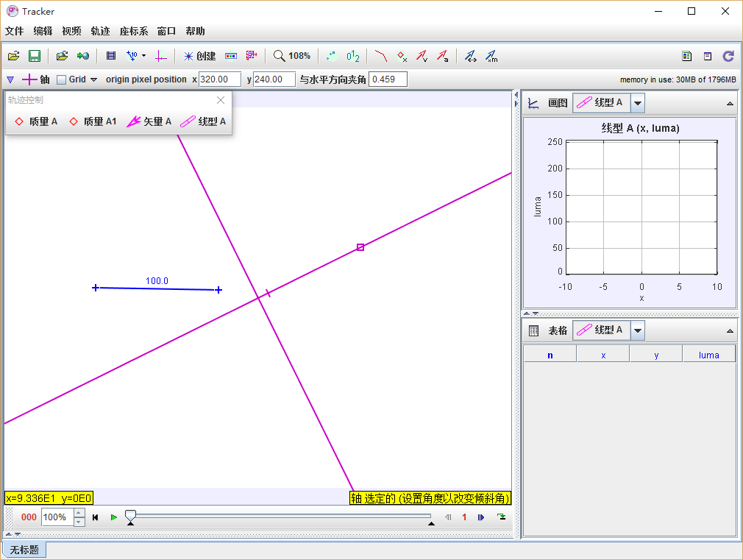Click the origin y field showing 240.00
The image size is (743, 560).
pos(274,79)
